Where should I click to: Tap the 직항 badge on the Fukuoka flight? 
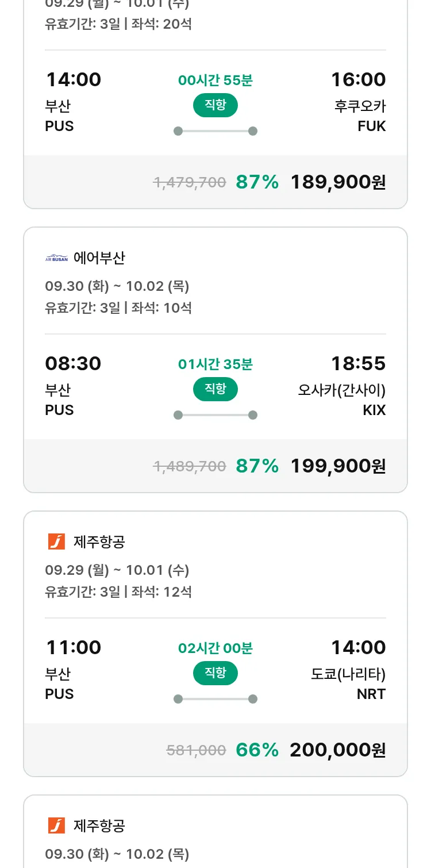(215, 105)
